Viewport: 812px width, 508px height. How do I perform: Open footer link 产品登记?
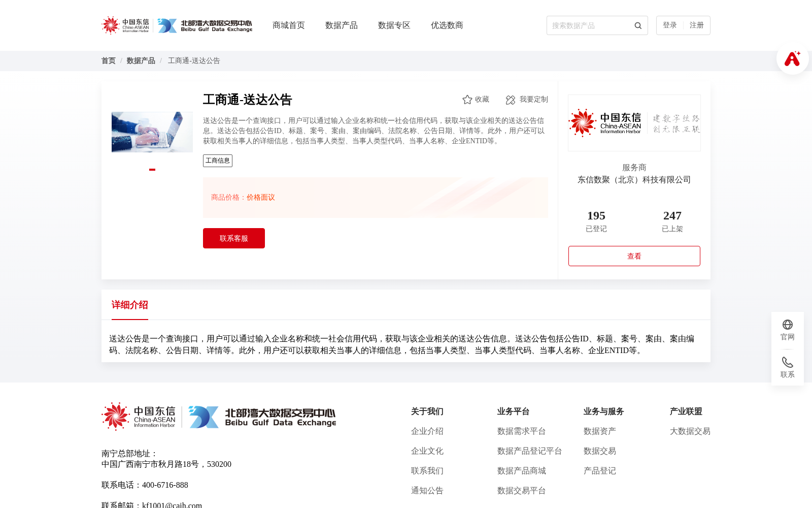pos(600,471)
